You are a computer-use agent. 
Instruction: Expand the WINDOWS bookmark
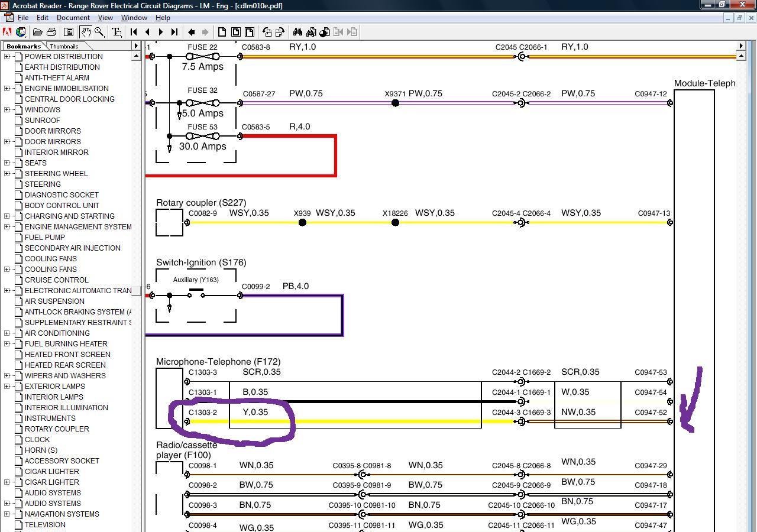(7, 110)
